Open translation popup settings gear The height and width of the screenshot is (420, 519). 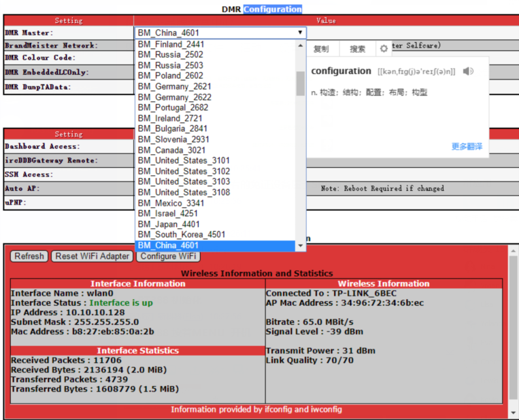(x=384, y=49)
